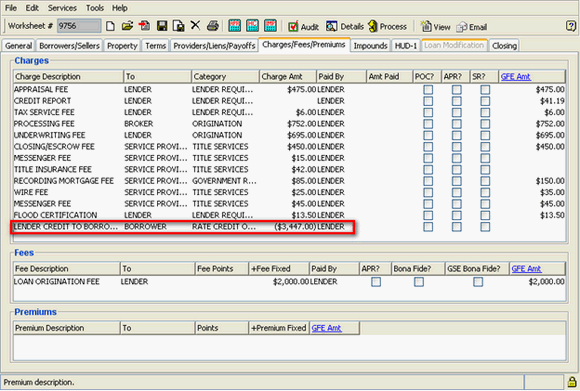This screenshot has width=580, height=391.
Task: Delete worksheet with the X icon
Action: 195,26
